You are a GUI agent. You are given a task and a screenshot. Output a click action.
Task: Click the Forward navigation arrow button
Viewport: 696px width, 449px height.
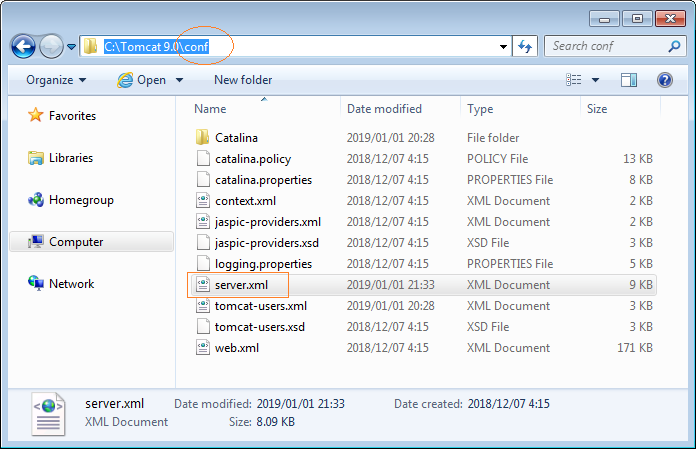51,46
